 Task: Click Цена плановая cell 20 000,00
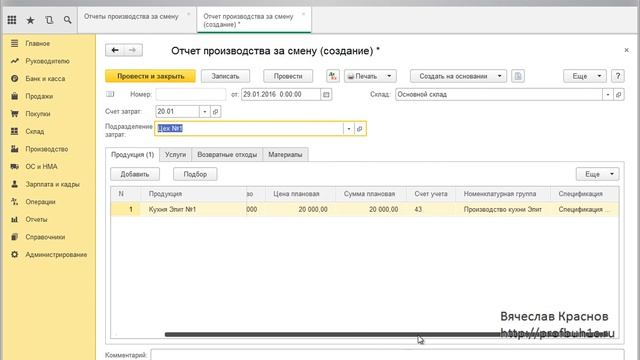pyautogui.click(x=300, y=209)
